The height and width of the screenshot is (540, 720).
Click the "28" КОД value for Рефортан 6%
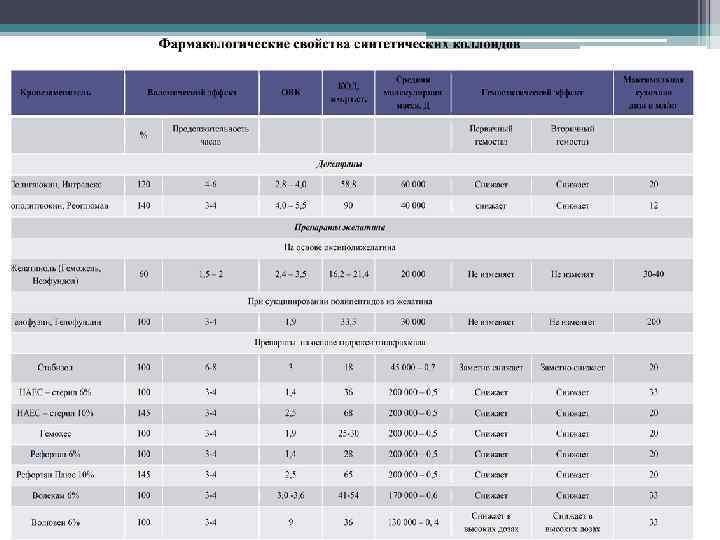click(x=349, y=454)
